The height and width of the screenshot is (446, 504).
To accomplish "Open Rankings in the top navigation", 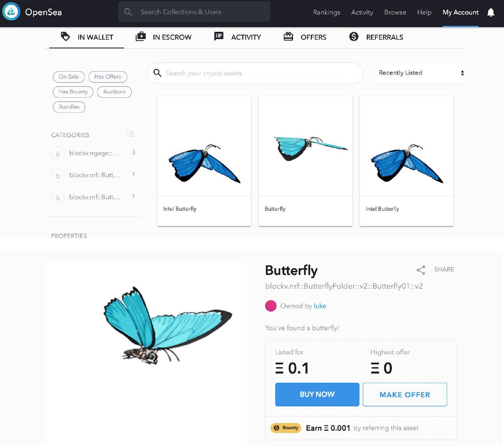I will point(327,12).
